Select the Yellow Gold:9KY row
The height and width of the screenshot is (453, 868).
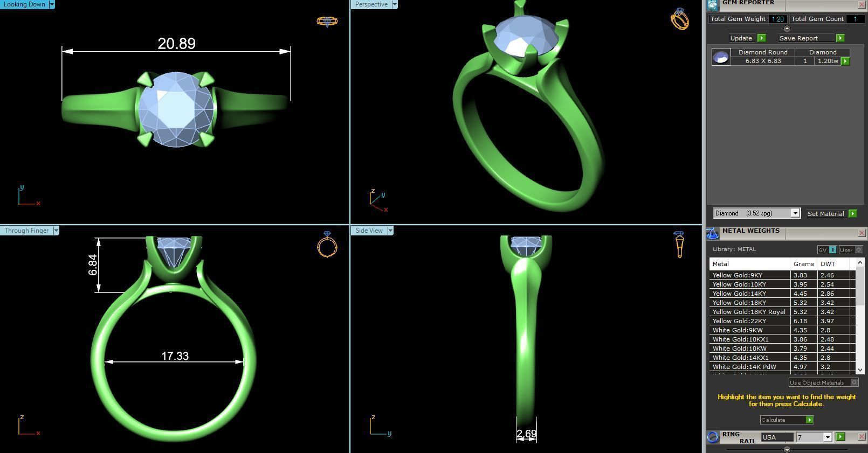point(782,275)
